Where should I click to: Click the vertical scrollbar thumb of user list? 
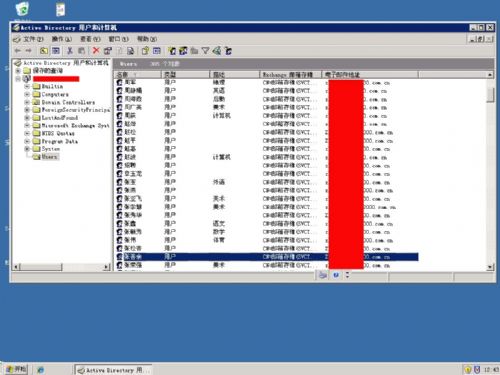[490, 95]
